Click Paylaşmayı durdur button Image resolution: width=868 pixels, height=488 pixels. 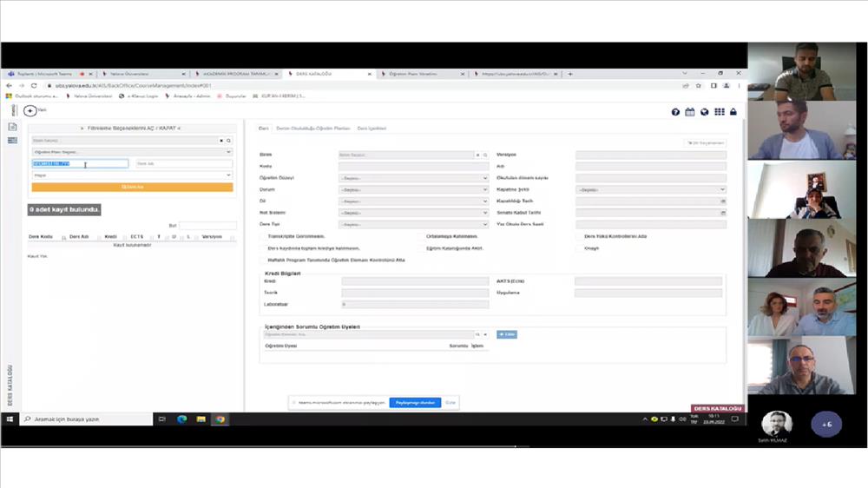coord(415,403)
